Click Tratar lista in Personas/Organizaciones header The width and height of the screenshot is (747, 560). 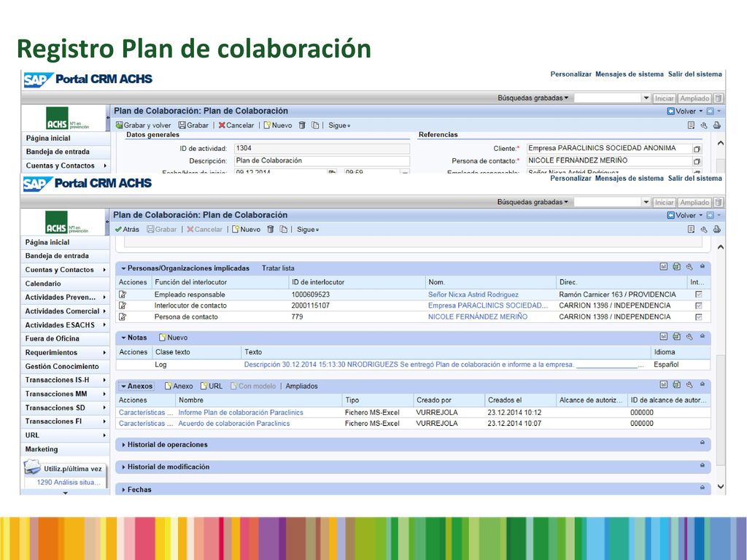(278, 268)
